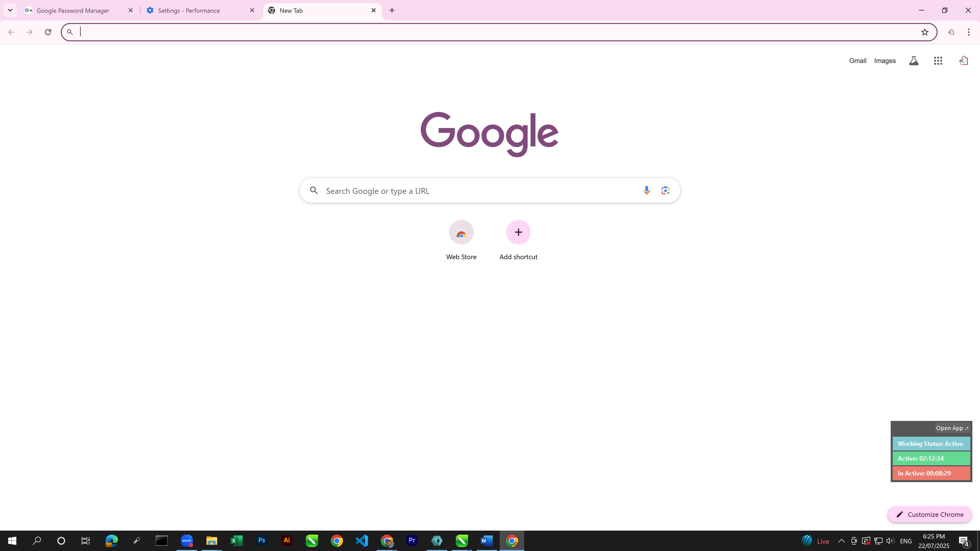Show hidden system tray icons
This screenshot has width=980, height=551.
pyautogui.click(x=841, y=541)
